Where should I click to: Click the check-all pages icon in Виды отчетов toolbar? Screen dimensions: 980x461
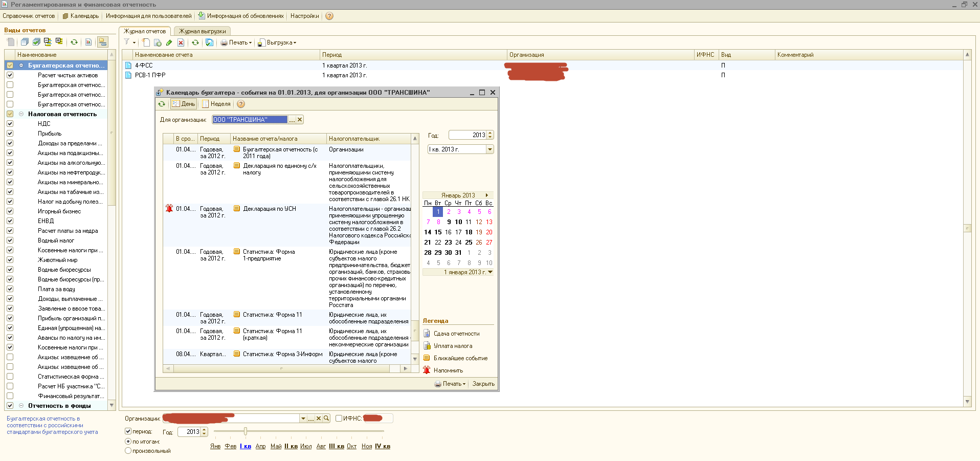[x=36, y=42]
